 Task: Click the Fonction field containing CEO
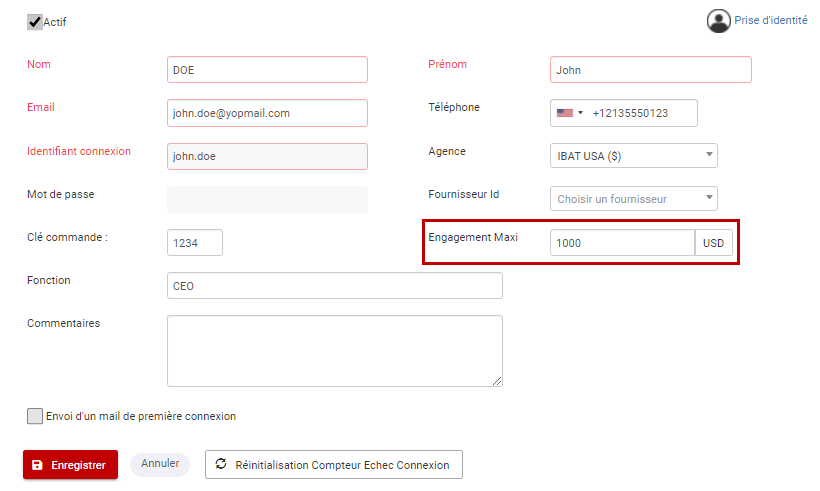click(x=335, y=286)
